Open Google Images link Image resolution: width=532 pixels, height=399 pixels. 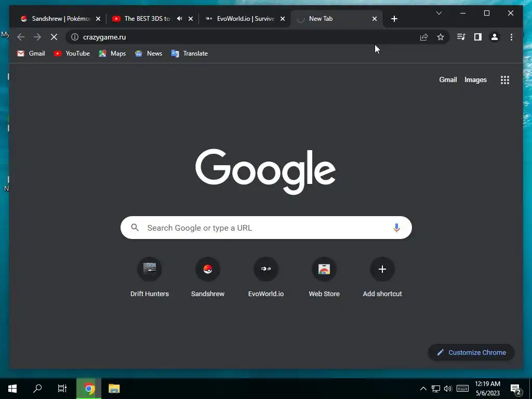point(475,79)
